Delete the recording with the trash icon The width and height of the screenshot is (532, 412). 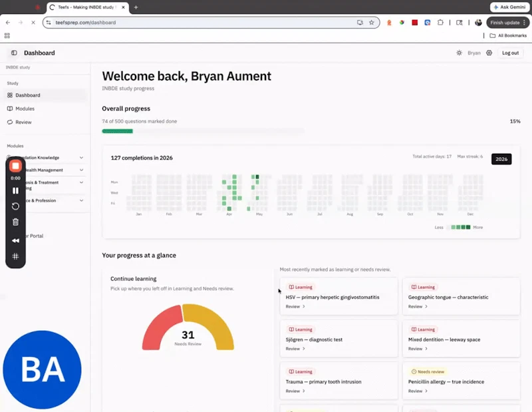[x=15, y=222]
